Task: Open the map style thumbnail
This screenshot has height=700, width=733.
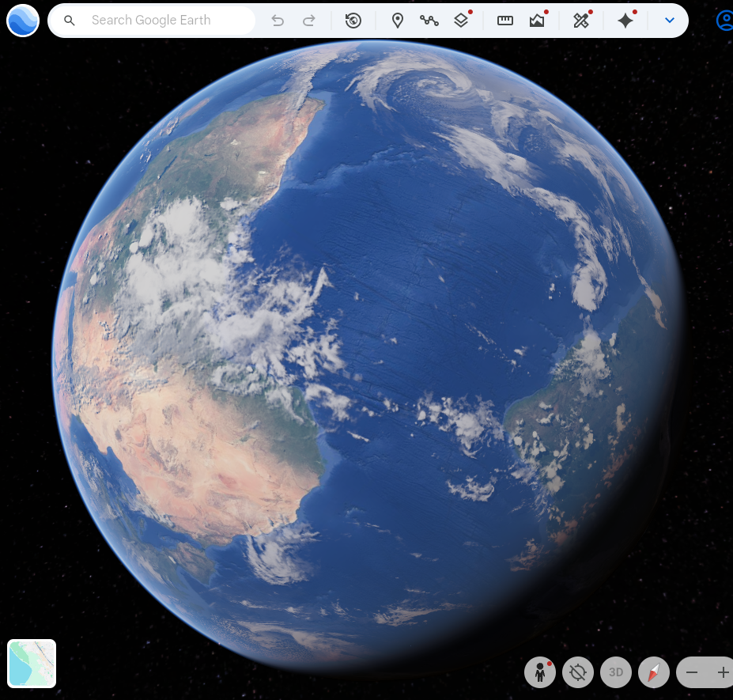Action: coord(32,664)
